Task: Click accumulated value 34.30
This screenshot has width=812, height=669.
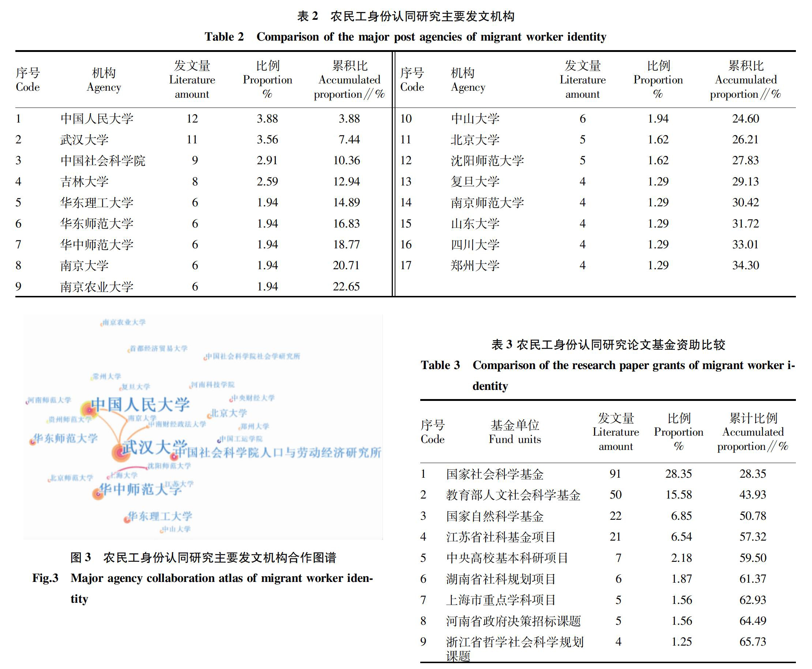Action: pos(746,266)
